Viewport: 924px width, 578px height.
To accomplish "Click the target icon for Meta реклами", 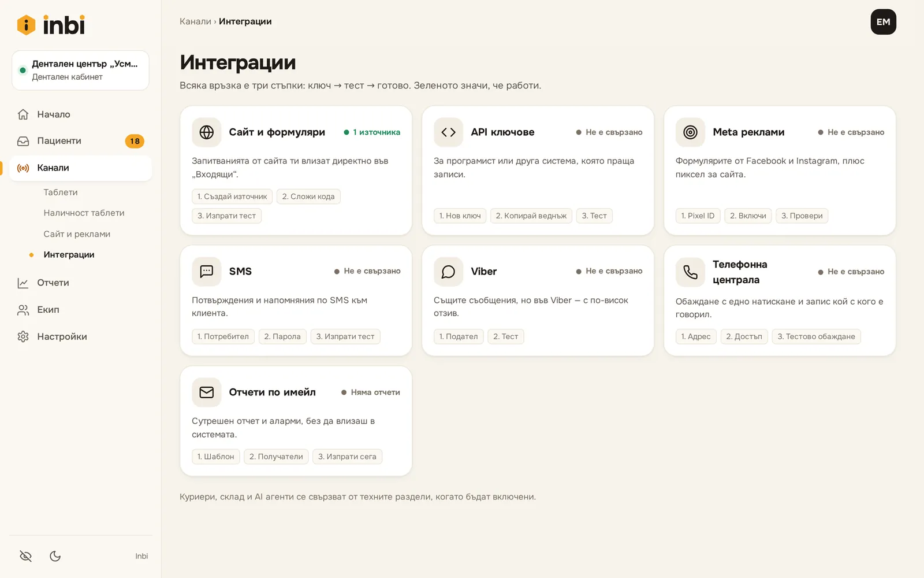I will point(691,132).
